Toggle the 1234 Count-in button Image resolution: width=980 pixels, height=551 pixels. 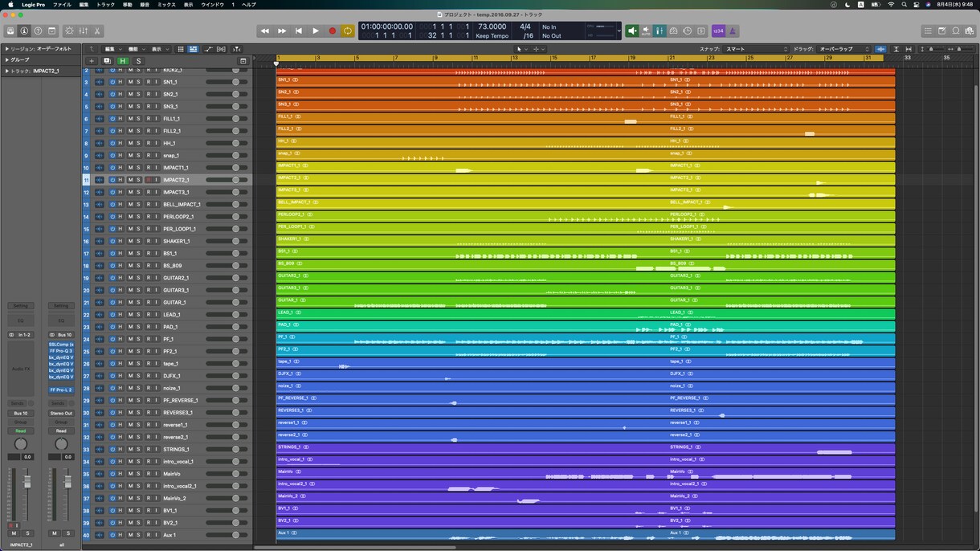[x=718, y=31]
